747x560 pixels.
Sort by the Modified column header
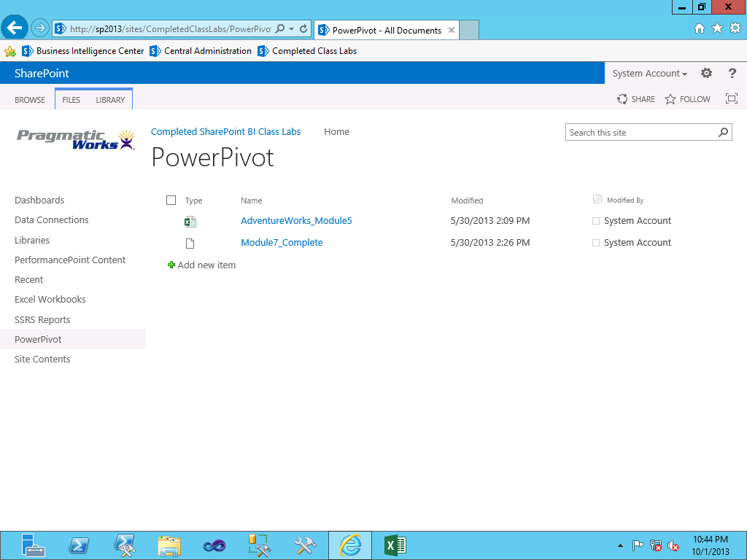pos(467,201)
